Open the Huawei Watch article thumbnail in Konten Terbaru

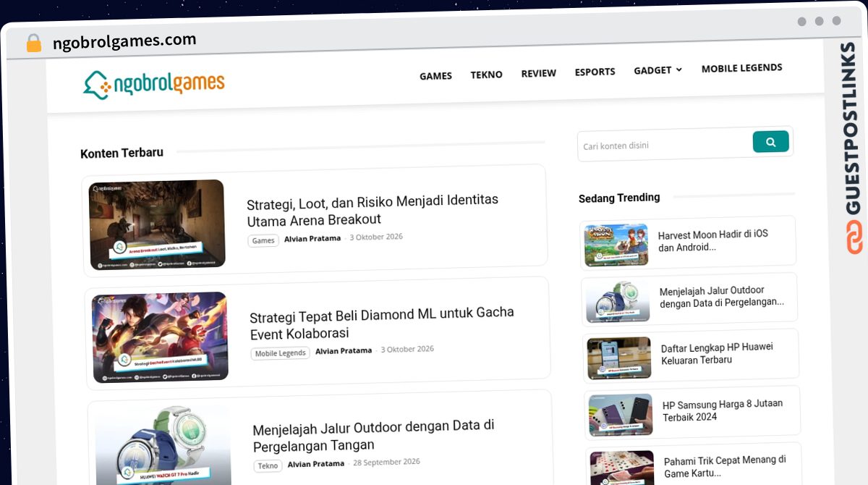[163, 445]
